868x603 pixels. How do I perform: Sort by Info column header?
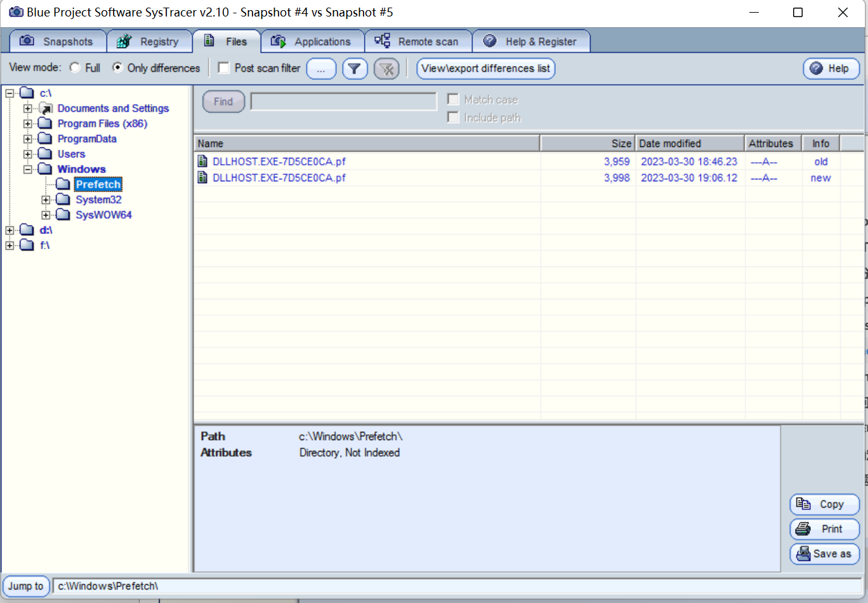tap(821, 143)
